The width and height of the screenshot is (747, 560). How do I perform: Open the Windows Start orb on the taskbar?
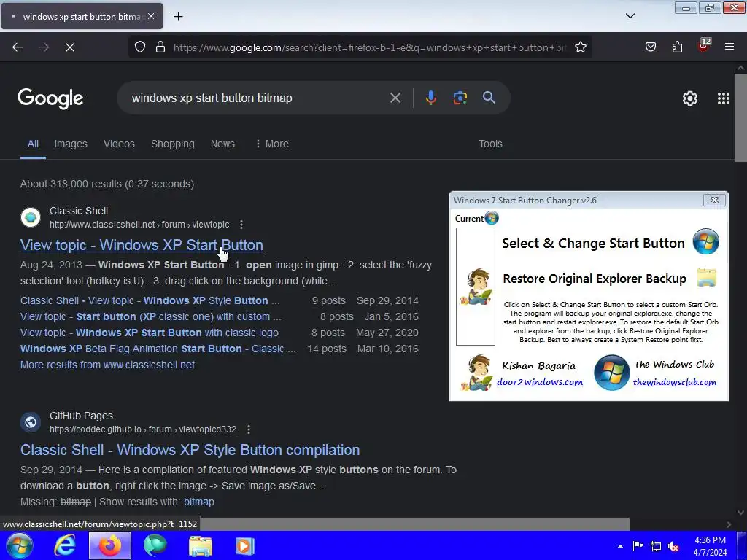pyautogui.click(x=20, y=545)
